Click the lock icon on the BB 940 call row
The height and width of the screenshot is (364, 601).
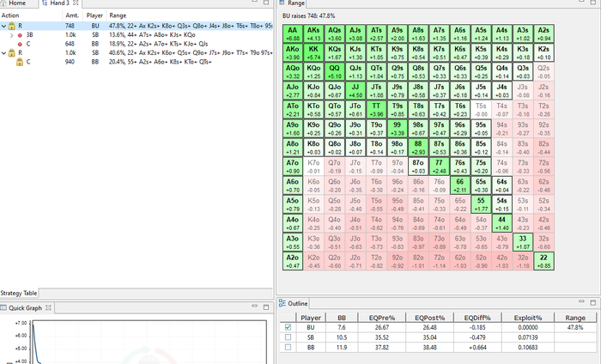click(x=20, y=62)
